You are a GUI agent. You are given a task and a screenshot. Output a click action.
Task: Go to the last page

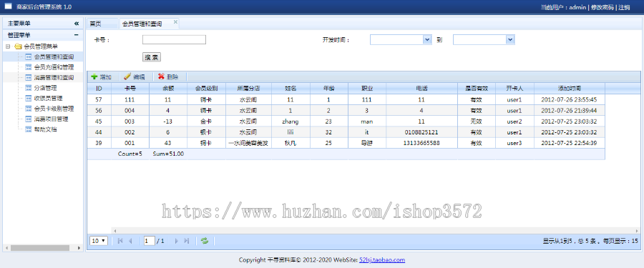click(187, 241)
